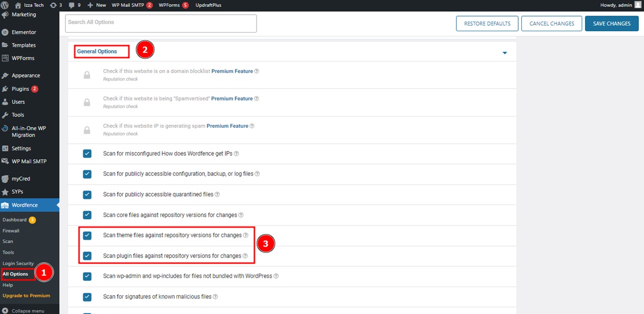
Task: Click the Search All Options field
Action: pyautogui.click(x=161, y=23)
